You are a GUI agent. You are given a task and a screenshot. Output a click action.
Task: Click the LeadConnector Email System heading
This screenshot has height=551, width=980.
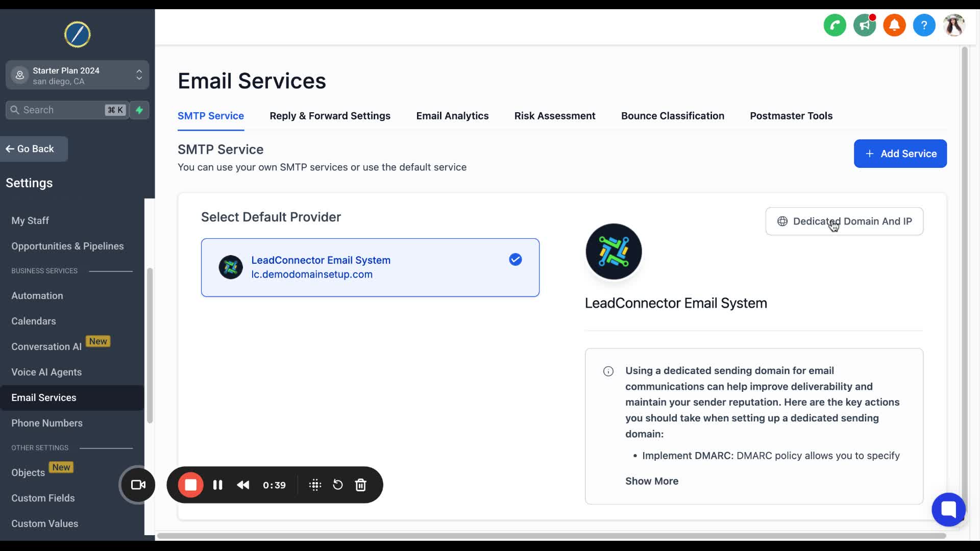click(676, 303)
